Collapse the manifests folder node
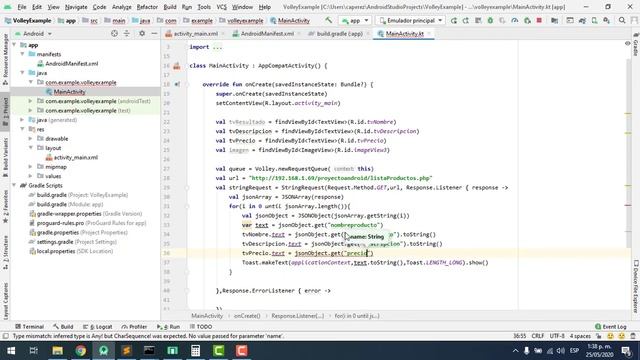The height and width of the screenshot is (360, 640). coord(23,54)
